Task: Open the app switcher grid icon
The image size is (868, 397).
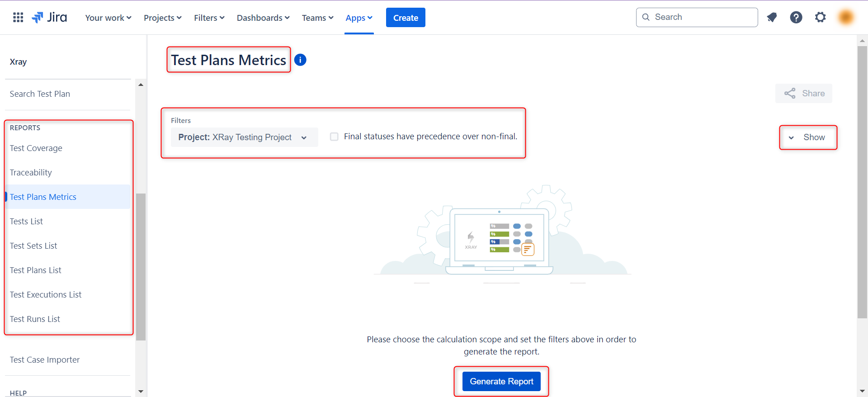Action: point(18,18)
